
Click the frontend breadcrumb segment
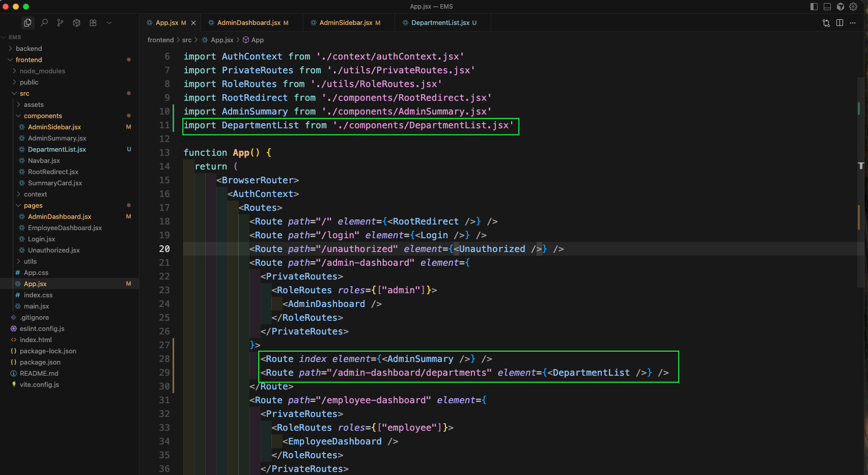(x=160, y=40)
